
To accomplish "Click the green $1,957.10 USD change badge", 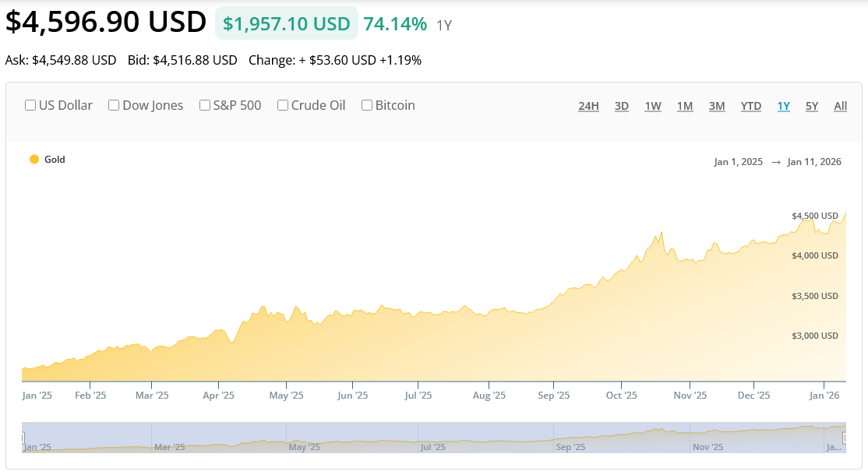I will [286, 23].
